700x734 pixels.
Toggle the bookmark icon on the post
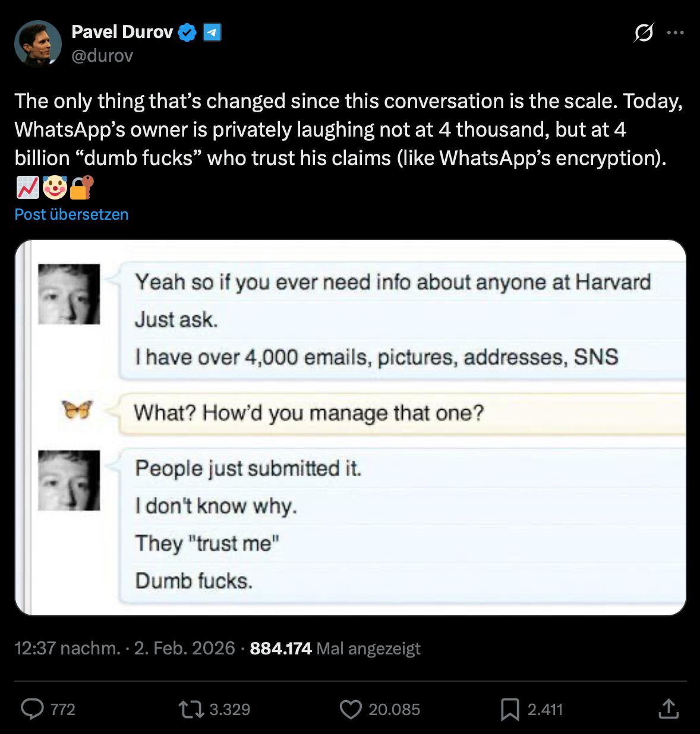[x=509, y=709]
